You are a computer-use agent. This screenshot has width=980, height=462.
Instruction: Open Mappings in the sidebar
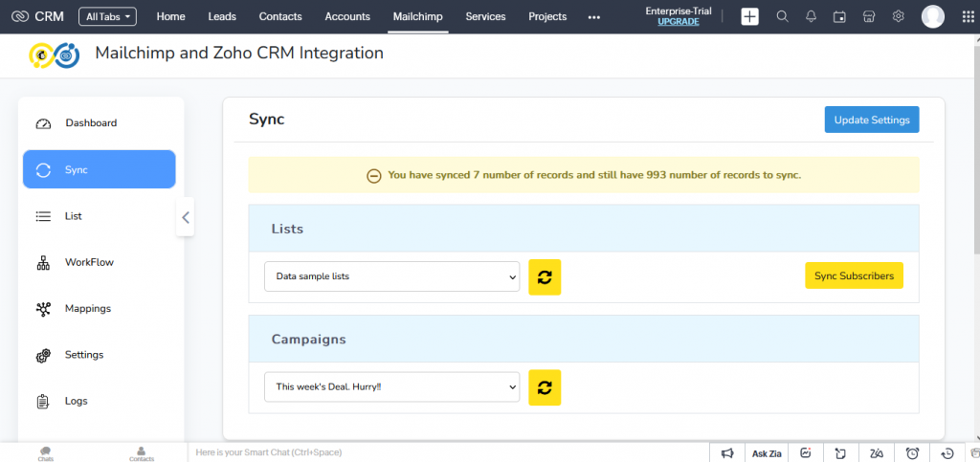[x=99, y=308]
